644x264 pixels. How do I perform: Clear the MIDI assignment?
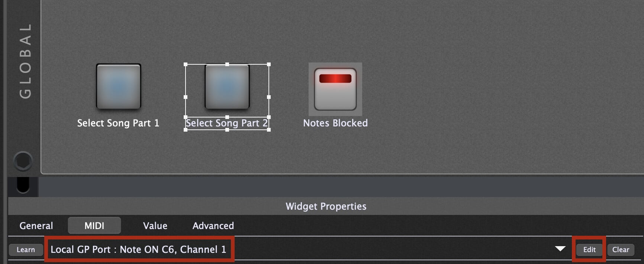pos(621,249)
